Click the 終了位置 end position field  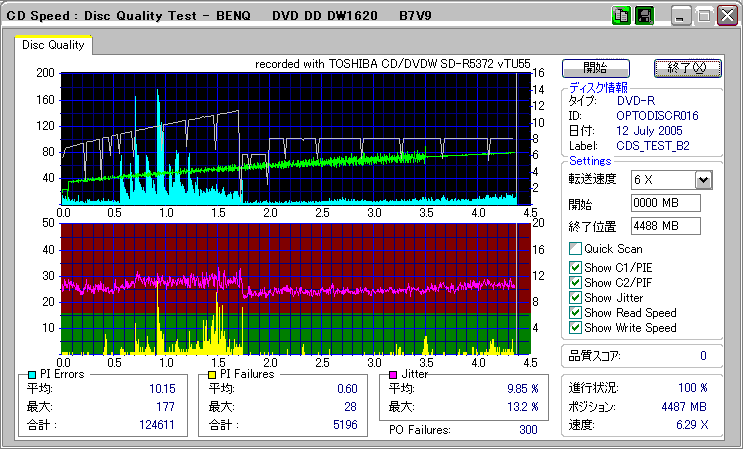(x=666, y=226)
